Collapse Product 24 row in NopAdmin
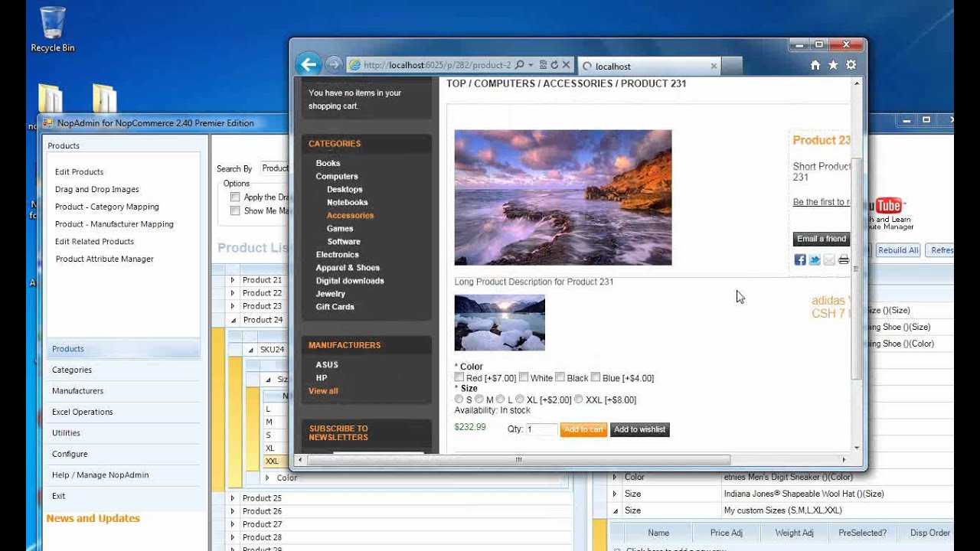This screenshot has height=551, width=980. point(233,320)
